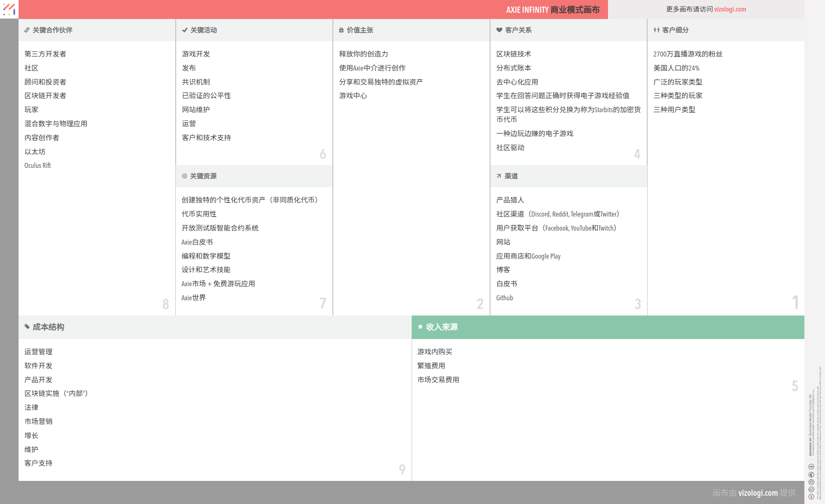Open the vizologi.com link in the top-right header
The image size is (825, 504).
point(730,9)
